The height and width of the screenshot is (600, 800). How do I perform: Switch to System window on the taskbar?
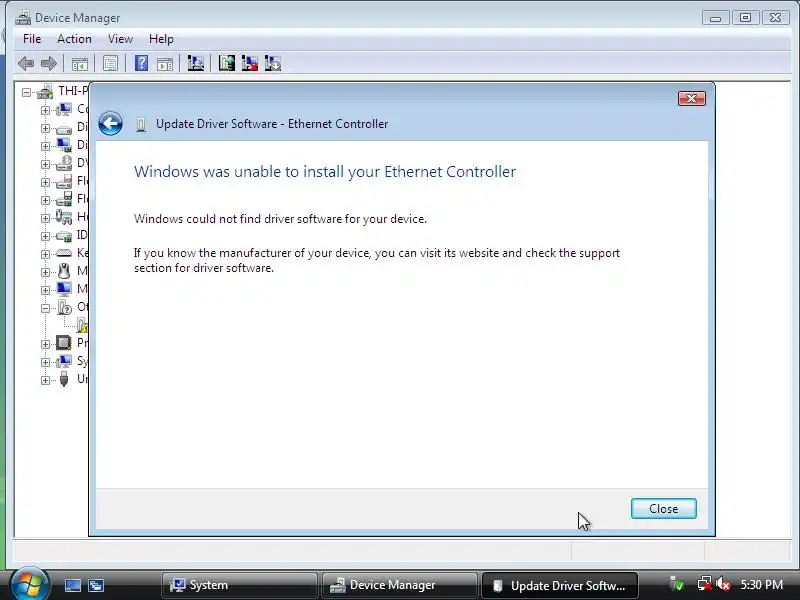(240, 585)
